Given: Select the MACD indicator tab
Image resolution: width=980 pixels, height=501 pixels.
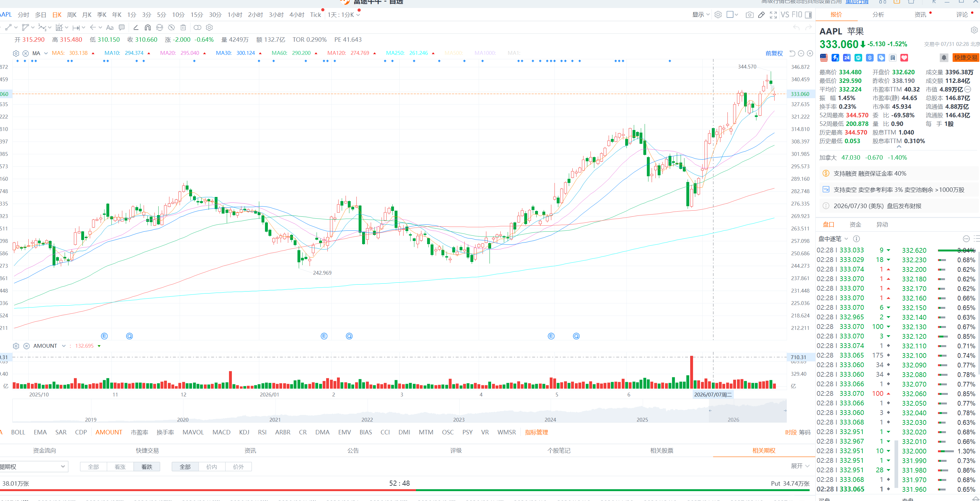Looking at the screenshot, I should [221, 432].
